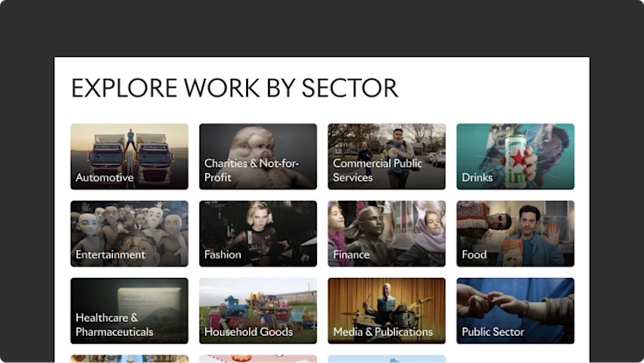Click the Public Sector label text
644x363 pixels.
pyautogui.click(x=492, y=331)
